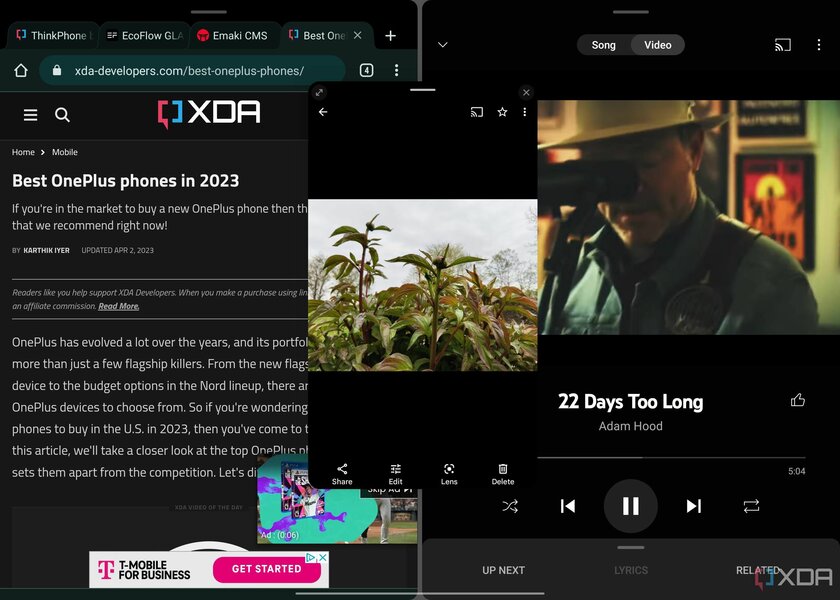Image resolution: width=840 pixels, height=600 pixels.
Task: Switch to ThinkPhone browser tab
Action: (54, 35)
